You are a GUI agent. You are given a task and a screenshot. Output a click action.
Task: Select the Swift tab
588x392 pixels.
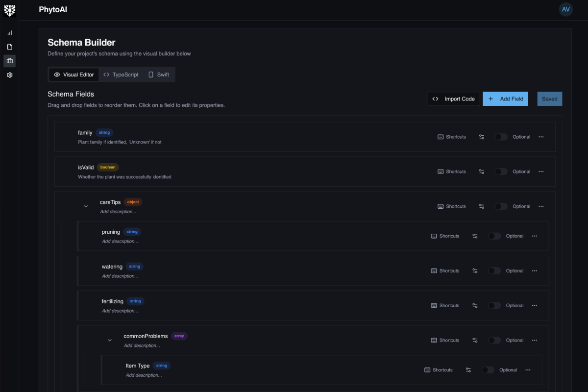pyautogui.click(x=158, y=74)
